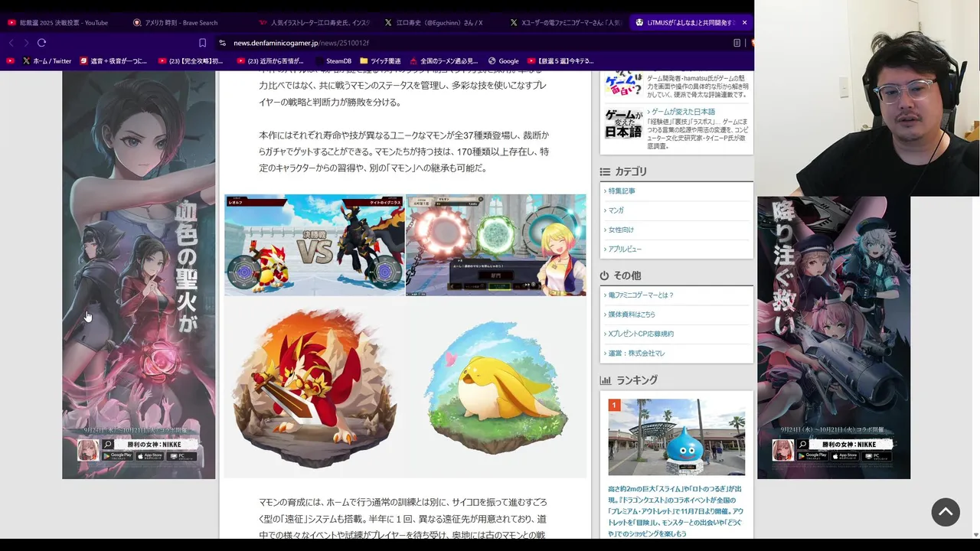Open the ホーム / Twitter bookmark
Viewport: 980px width, 551px height.
47,61
